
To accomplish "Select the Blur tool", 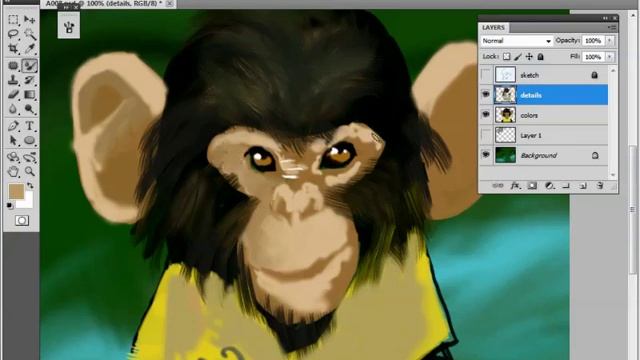I will pyautogui.click(x=13, y=109).
